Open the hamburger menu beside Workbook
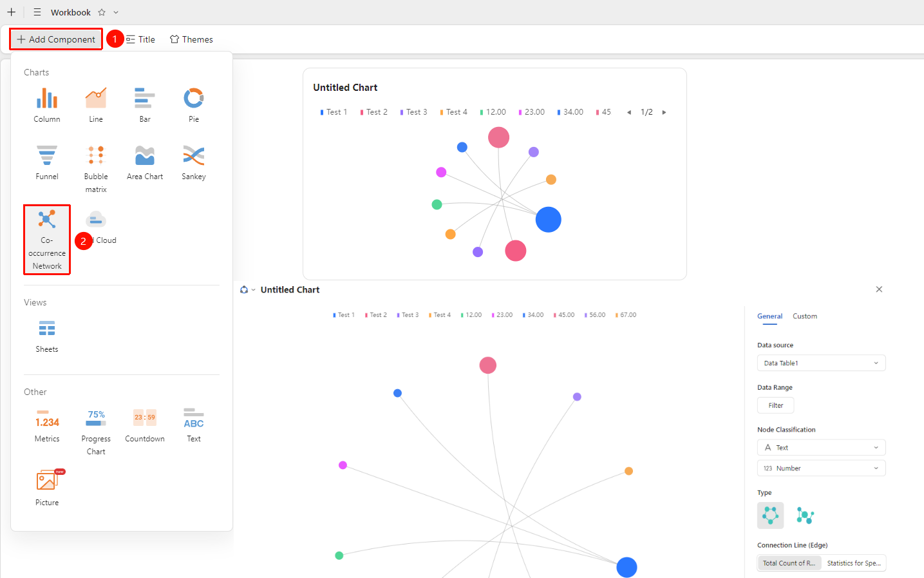This screenshot has width=924, height=578. tap(37, 12)
